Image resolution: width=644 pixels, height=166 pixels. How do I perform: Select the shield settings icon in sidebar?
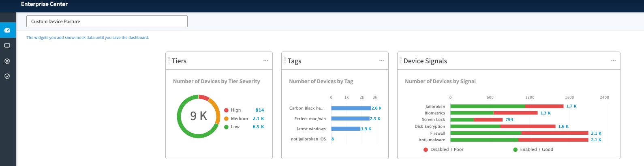tap(7, 61)
